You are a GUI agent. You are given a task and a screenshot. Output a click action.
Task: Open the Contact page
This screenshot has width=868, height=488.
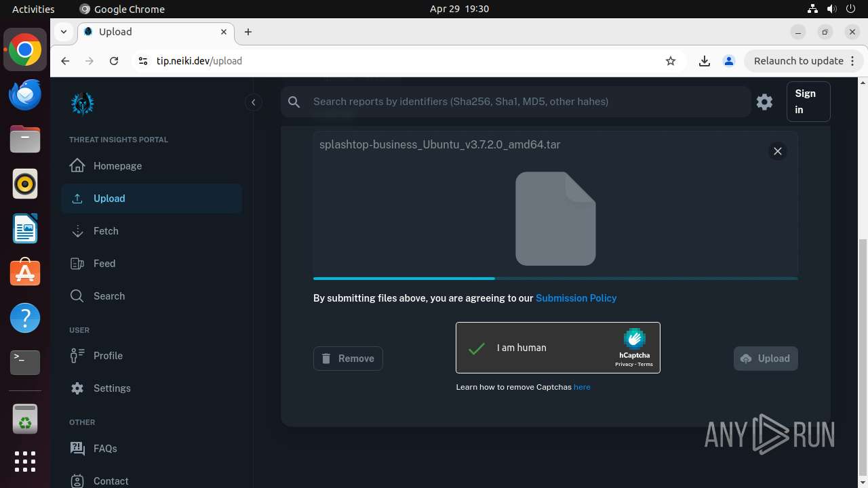coord(151,481)
